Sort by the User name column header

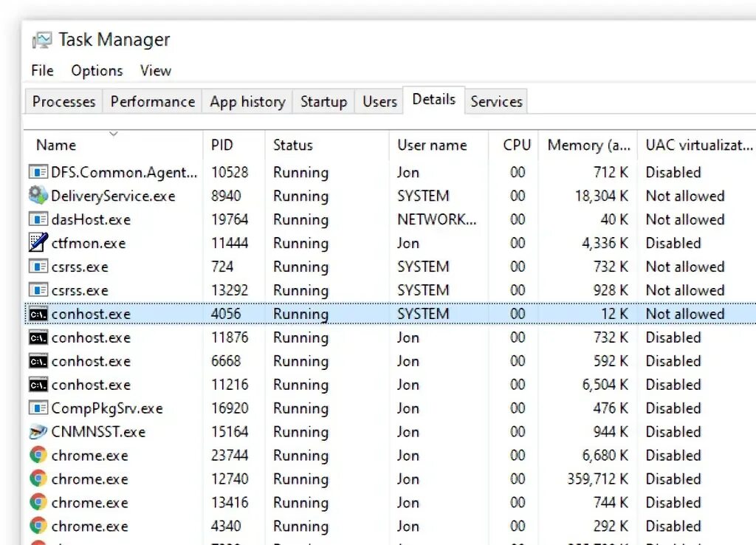tap(439, 145)
